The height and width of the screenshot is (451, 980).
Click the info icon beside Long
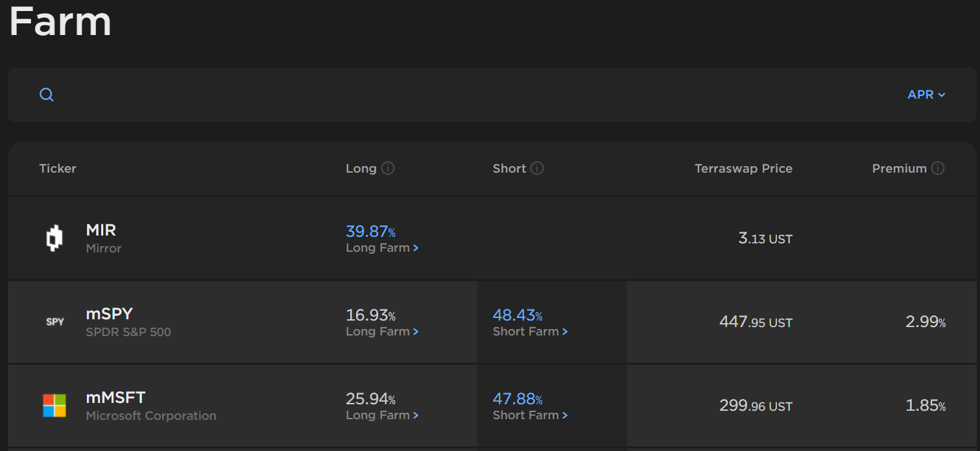(x=388, y=169)
